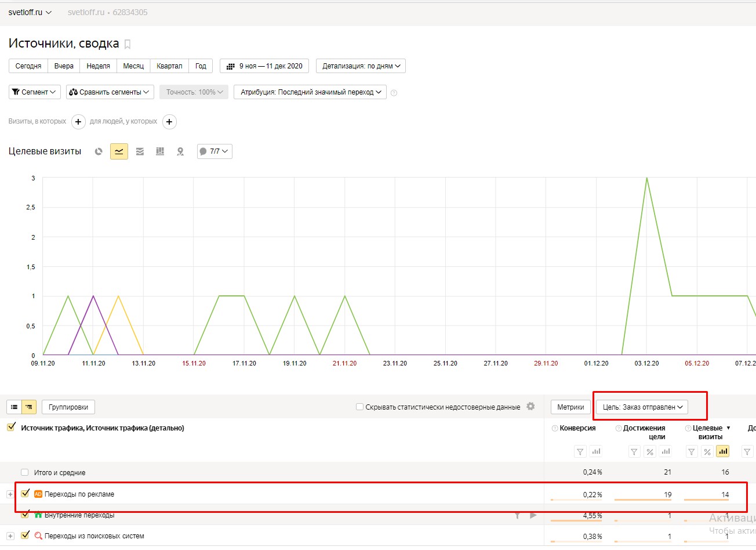The height and width of the screenshot is (550, 756).
Task: Click the Метрики button
Action: [570, 407]
